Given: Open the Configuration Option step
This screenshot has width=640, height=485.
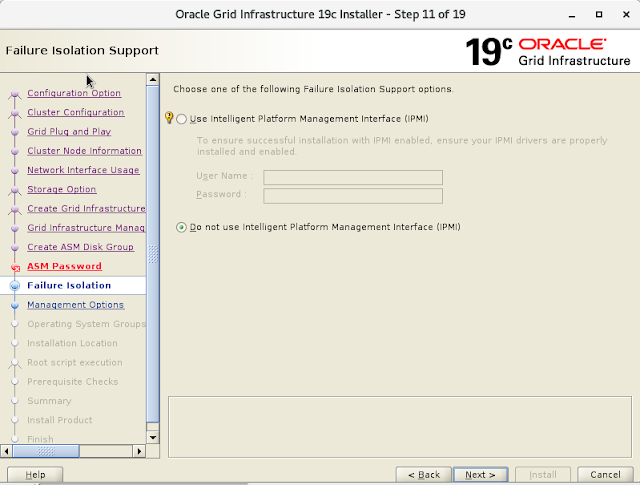Looking at the screenshot, I should point(74,93).
